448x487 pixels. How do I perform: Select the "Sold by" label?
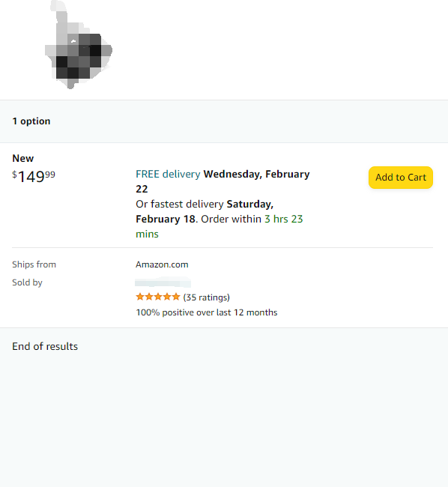27,282
